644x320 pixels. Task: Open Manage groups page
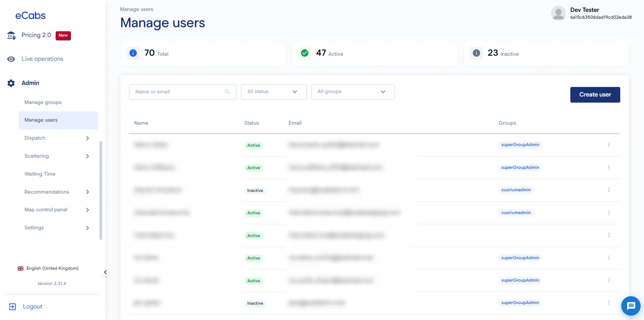43,102
